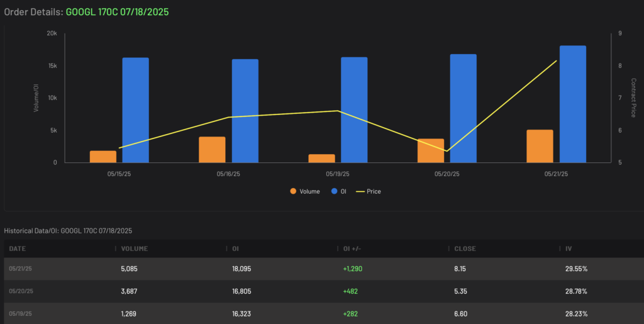Viewport: 644px width, 324px height.
Task: Click close price 5.35
Action: (x=460, y=291)
